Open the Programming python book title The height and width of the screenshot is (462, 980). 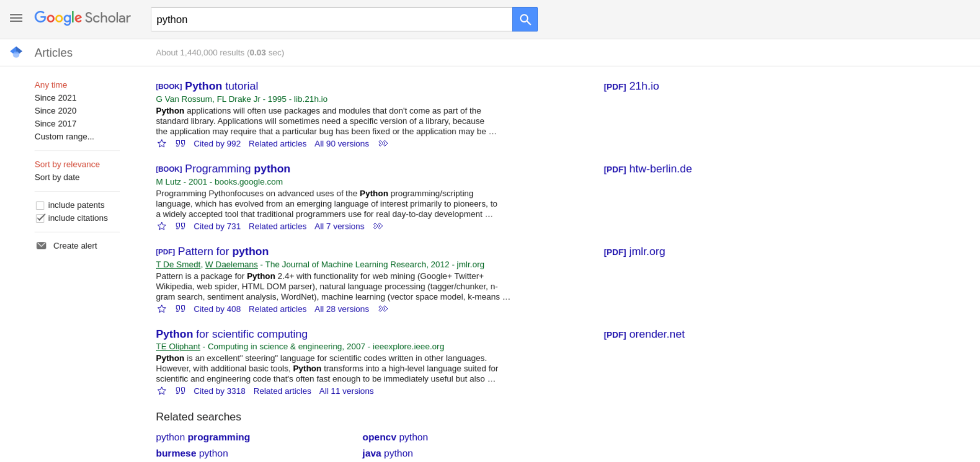pos(238,168)
